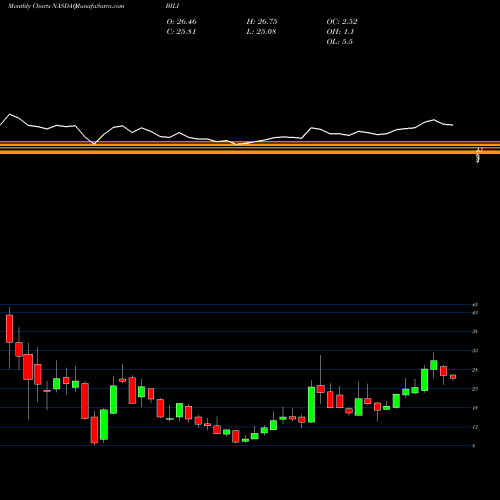Image resolution: width=500 pixels, height=500 pixels.
Task: Select the high price 'H: 26.75'
Action: 262,22
